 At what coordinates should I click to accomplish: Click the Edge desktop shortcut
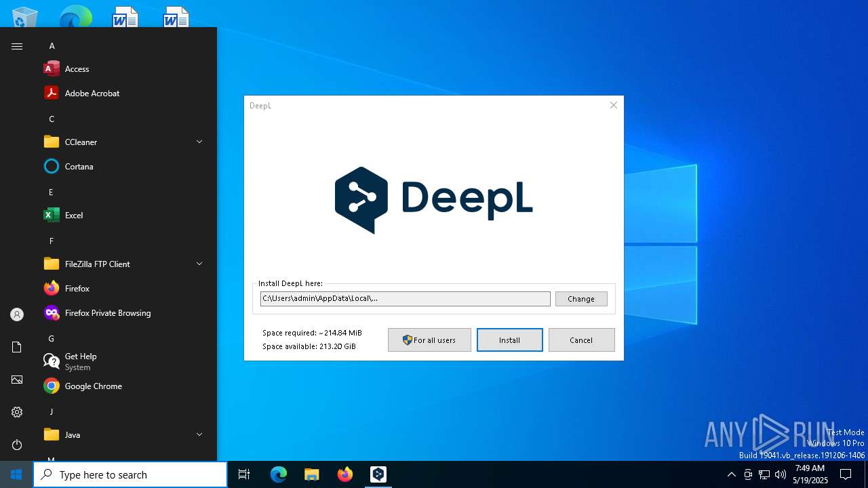pos(75,16)
